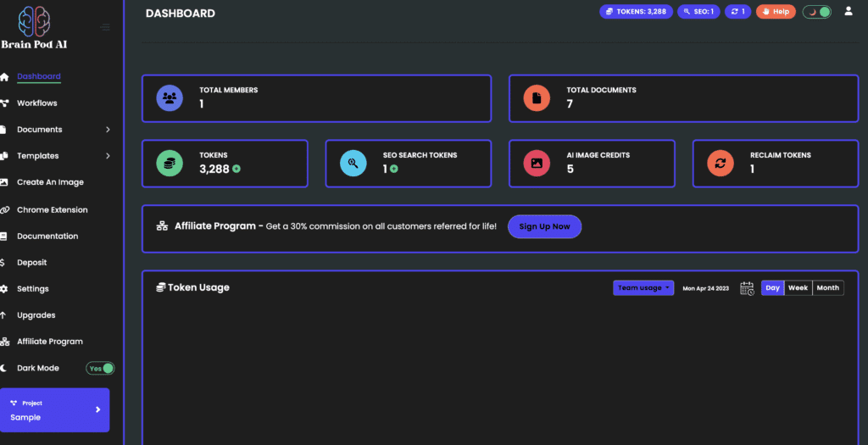Select the Week view for token usage
Image resolution: width=868 pixels, height=445 pixels.
pyautogui.click(x=798, y=288)
